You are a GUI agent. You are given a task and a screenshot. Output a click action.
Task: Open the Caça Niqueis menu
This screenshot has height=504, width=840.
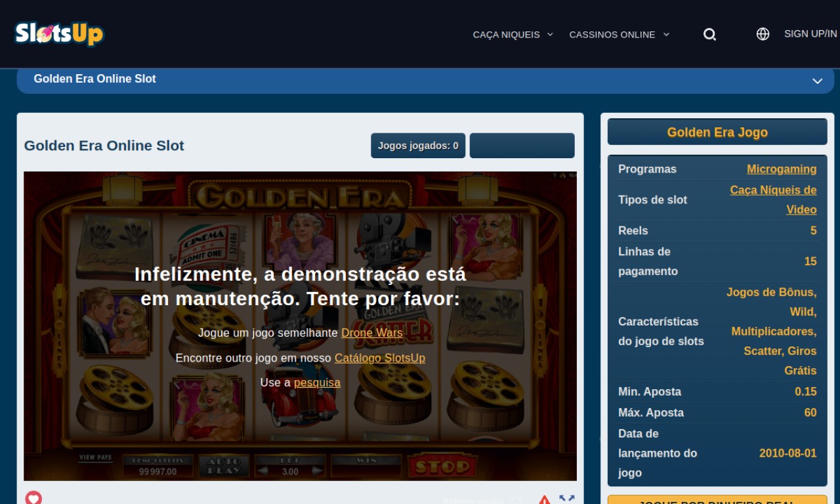pos(506,35)
